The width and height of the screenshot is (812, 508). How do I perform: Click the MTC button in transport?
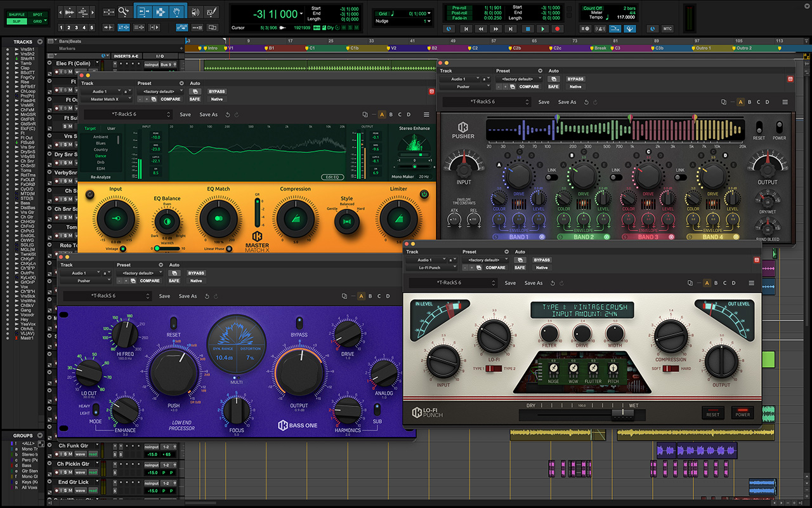(x=667, y=29)
